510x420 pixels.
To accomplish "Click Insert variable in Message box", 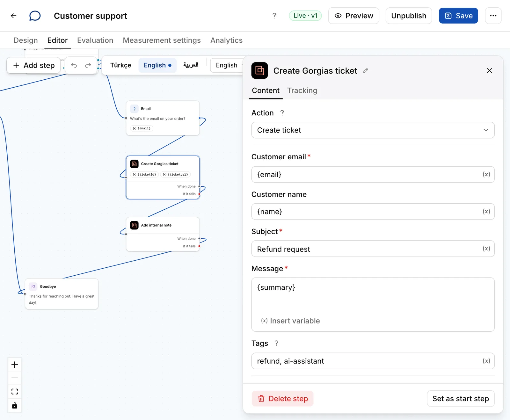I will [x=290, y=321].
